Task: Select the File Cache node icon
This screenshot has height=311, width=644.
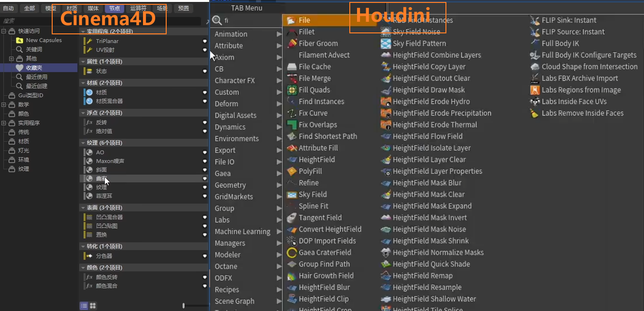Action: pos(291,67)
